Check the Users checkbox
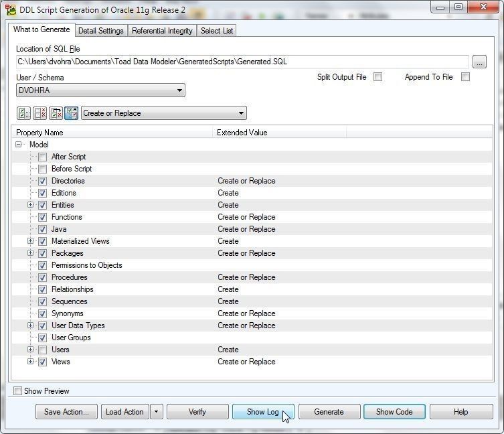The width and height of the screenshot is (504, 434). coord(42,350)
